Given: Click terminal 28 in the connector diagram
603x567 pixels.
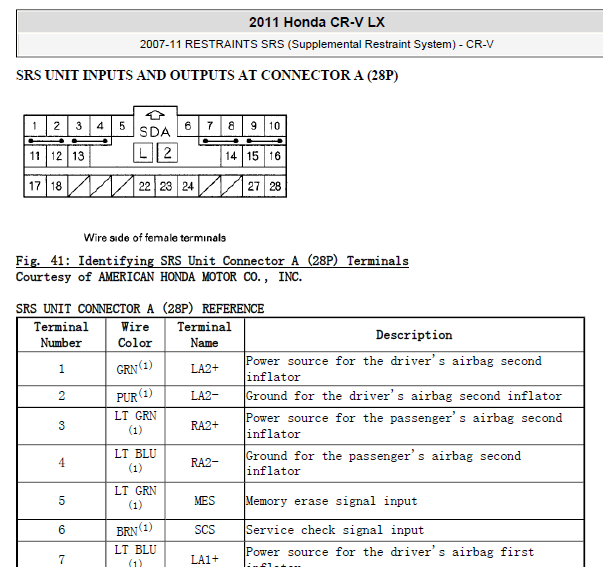Looking at the screenshot, I should click(275, 186).
